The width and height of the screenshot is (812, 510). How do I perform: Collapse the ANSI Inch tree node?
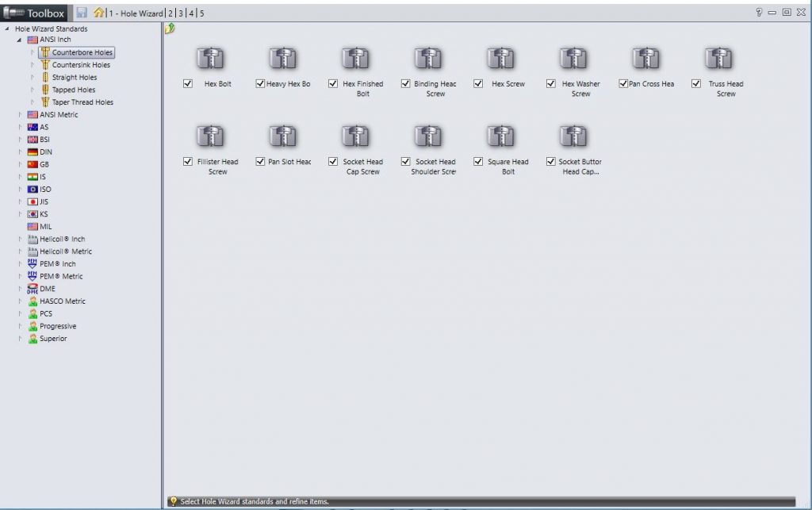[19, 40]
